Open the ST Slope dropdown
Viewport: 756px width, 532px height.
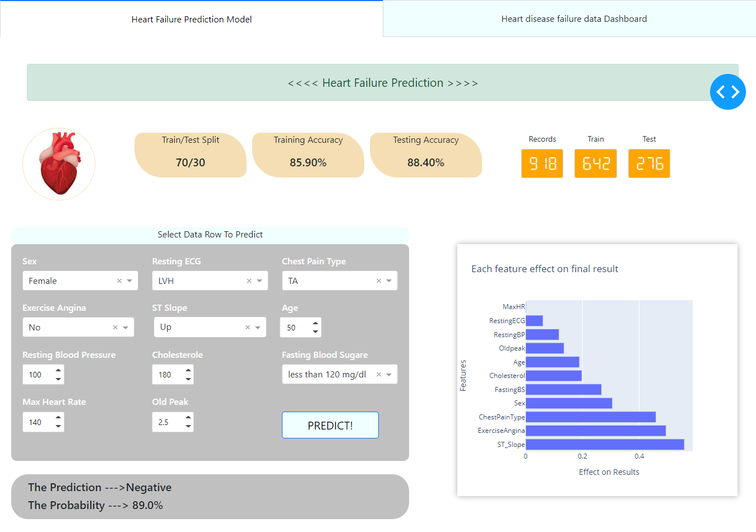(258, 327)
